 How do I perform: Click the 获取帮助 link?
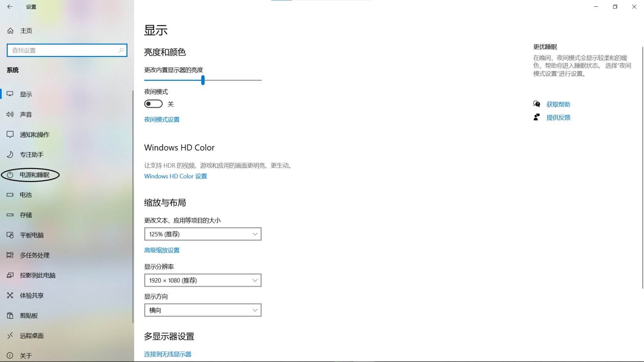(558, 104)
